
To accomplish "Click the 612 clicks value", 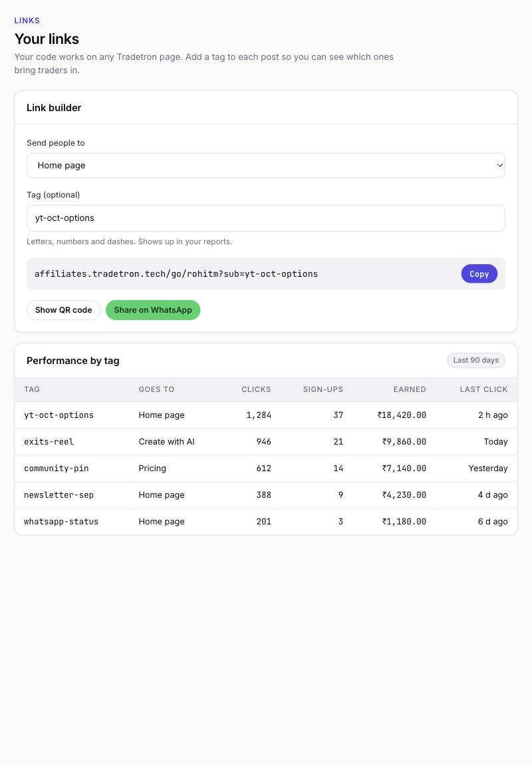I will [x=263, y=468].
